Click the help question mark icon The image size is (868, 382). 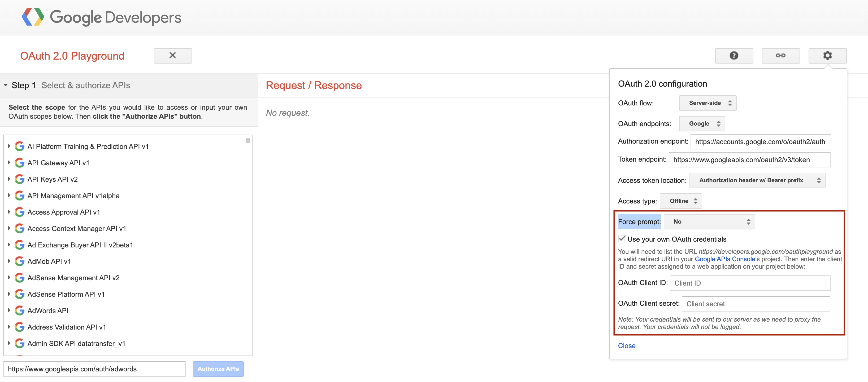[x=734, y=56]
